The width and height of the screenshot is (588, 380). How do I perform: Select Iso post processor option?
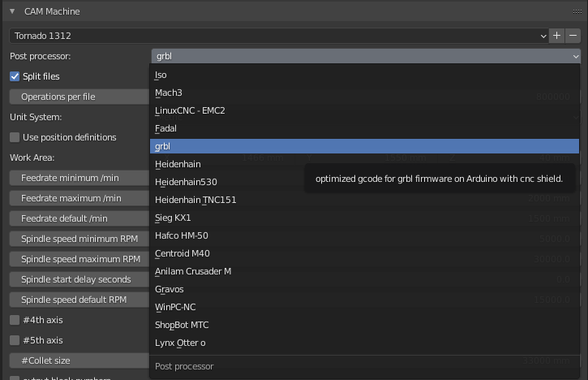coord(161,75)
